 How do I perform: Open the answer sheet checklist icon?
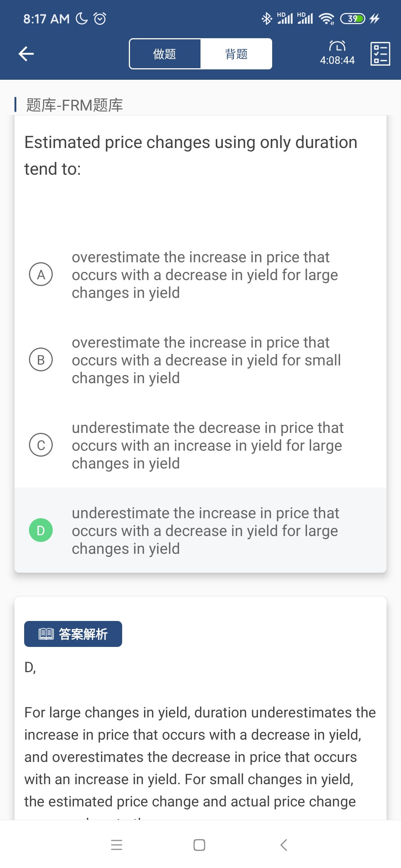pos(380,54)
